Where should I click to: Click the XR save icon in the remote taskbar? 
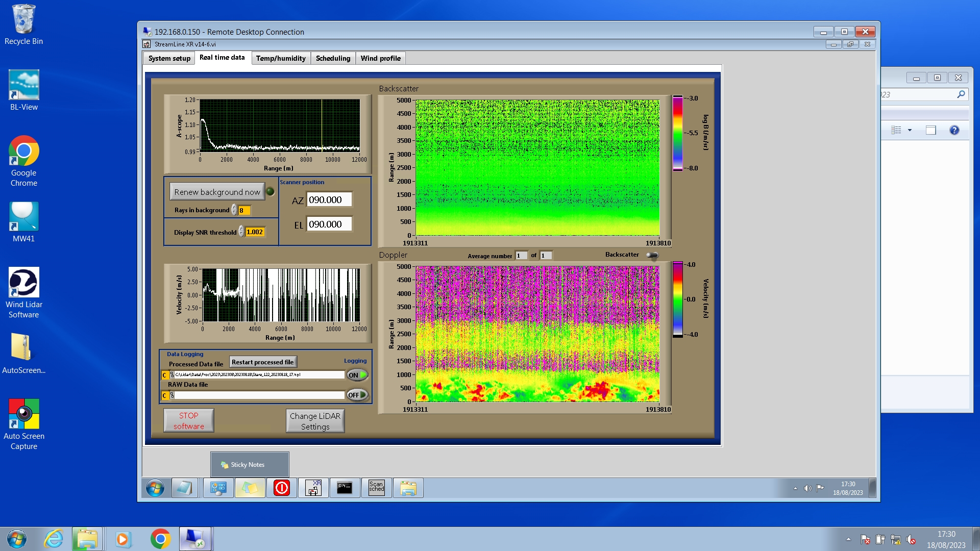[x=313, y=488]
